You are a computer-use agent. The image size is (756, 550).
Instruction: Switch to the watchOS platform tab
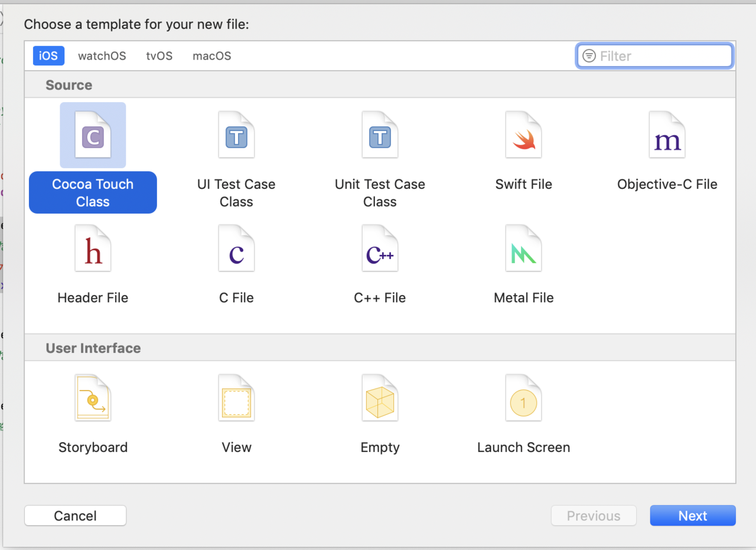click(x=102, y=56)
